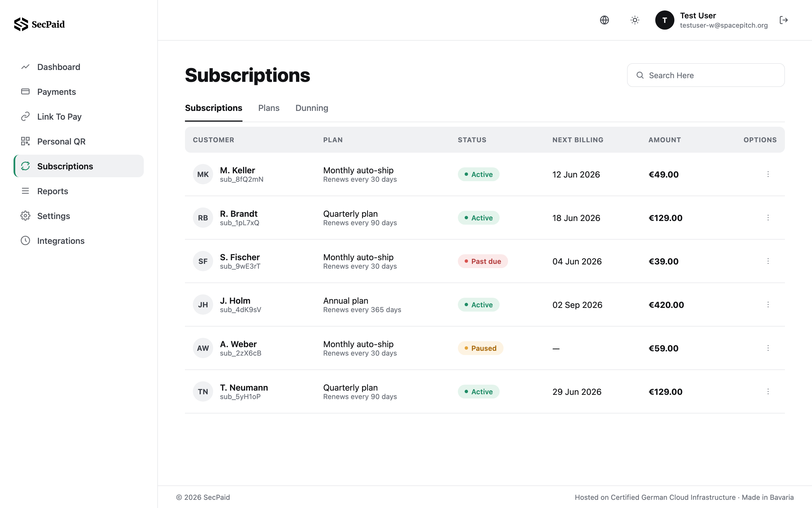The width and height of the screenshot is (812, 508).
Task: Open options menu for J. Holm
Action: click(x=768, y=305)
